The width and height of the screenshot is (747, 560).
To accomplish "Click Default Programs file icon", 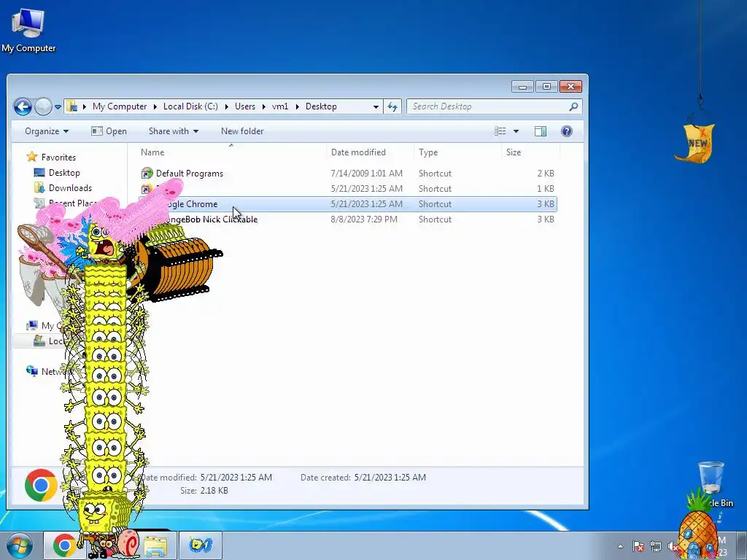I will tap(147, 174).
